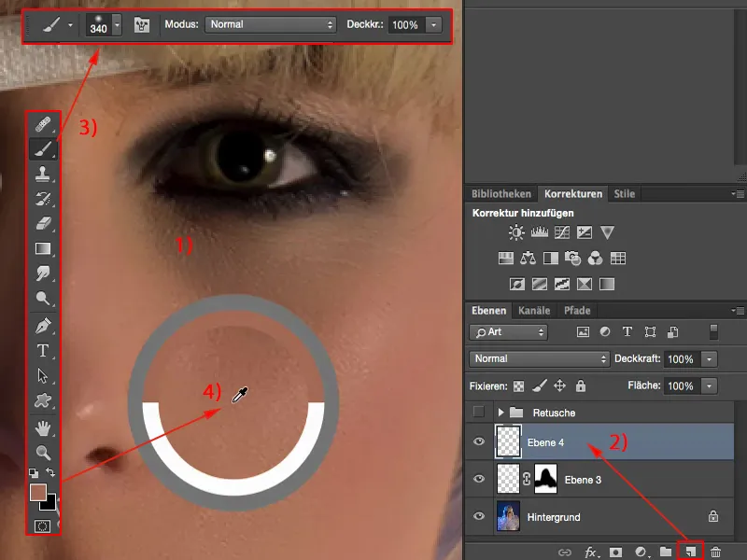Click the Deckkr. 100% opacity field

pos(406,25)
